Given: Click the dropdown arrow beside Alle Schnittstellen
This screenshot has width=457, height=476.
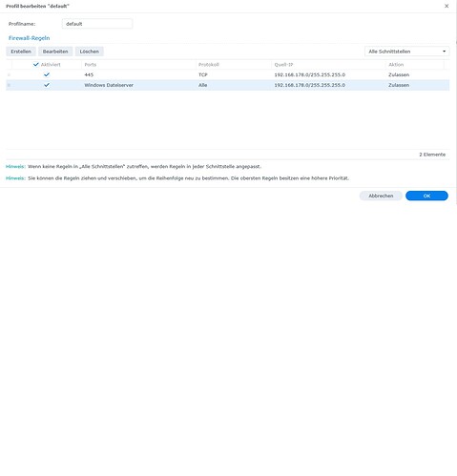Looking at the screenshot, I should 444,52.
